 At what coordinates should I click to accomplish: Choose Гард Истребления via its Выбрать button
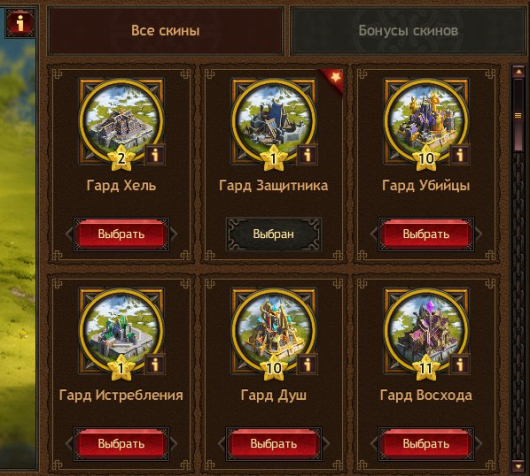pos(121,444)
